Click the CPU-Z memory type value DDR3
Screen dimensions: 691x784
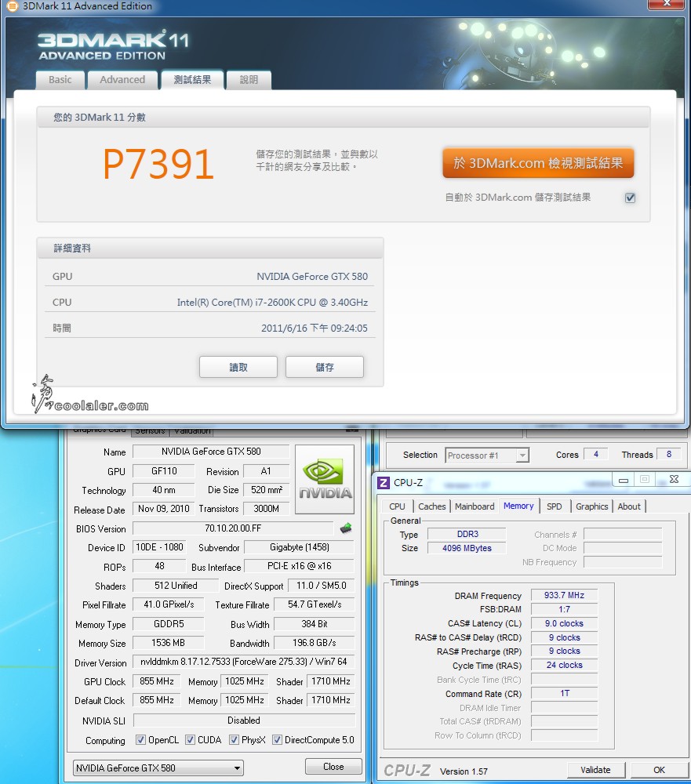pos(467,534)
